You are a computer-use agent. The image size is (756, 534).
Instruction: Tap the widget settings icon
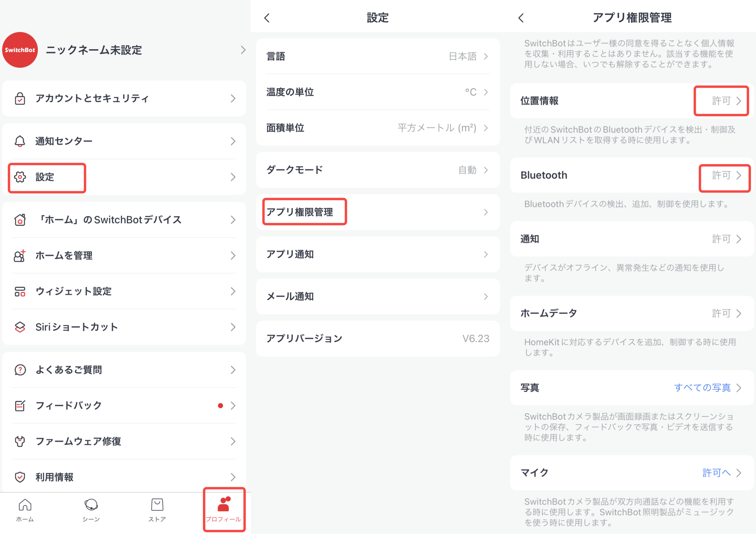(x=20, y=291)
